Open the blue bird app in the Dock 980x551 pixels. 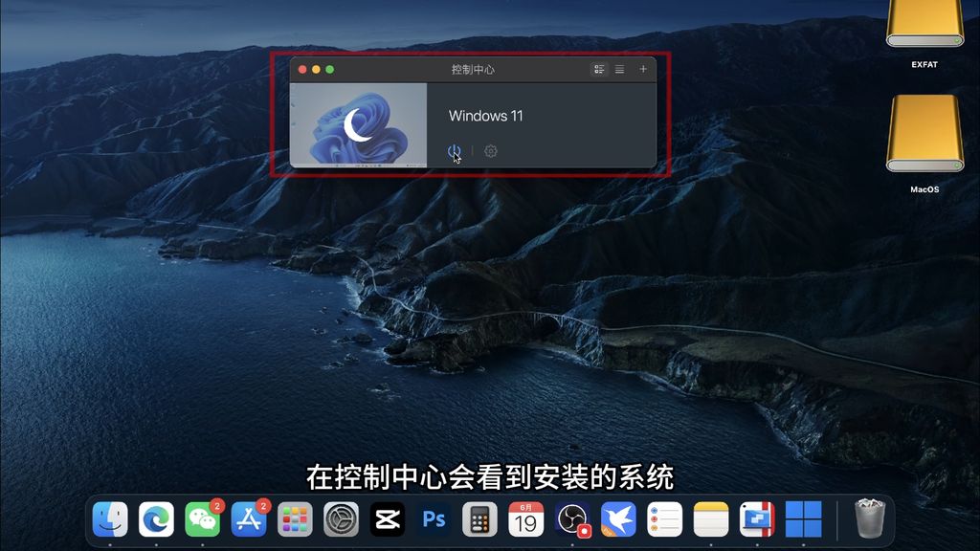619,519
